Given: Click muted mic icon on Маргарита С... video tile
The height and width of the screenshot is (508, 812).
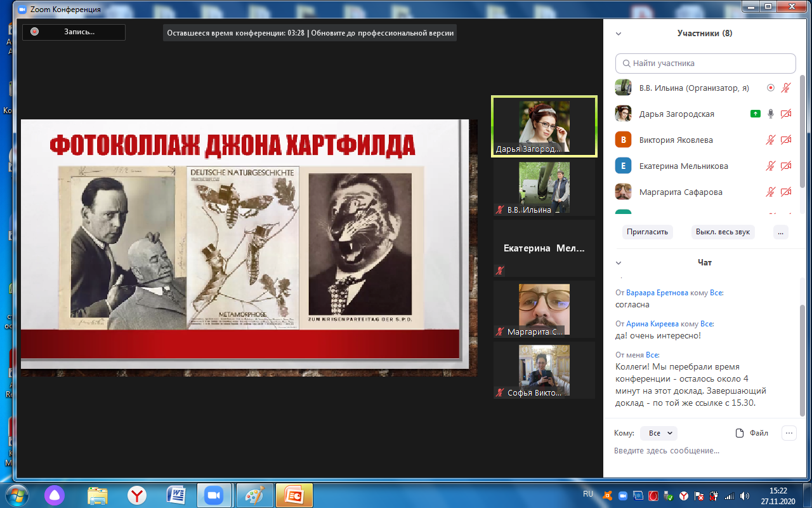Looking at the screenshot, I should 500,331.
